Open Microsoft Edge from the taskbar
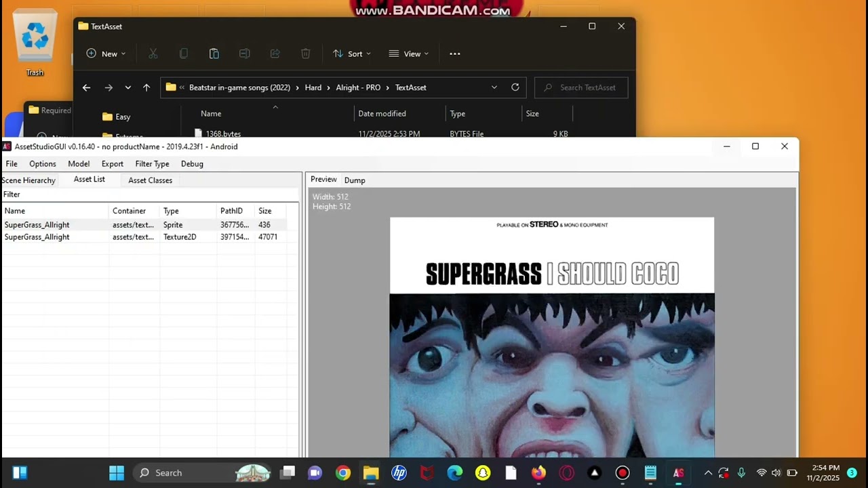 pos(454,472)
